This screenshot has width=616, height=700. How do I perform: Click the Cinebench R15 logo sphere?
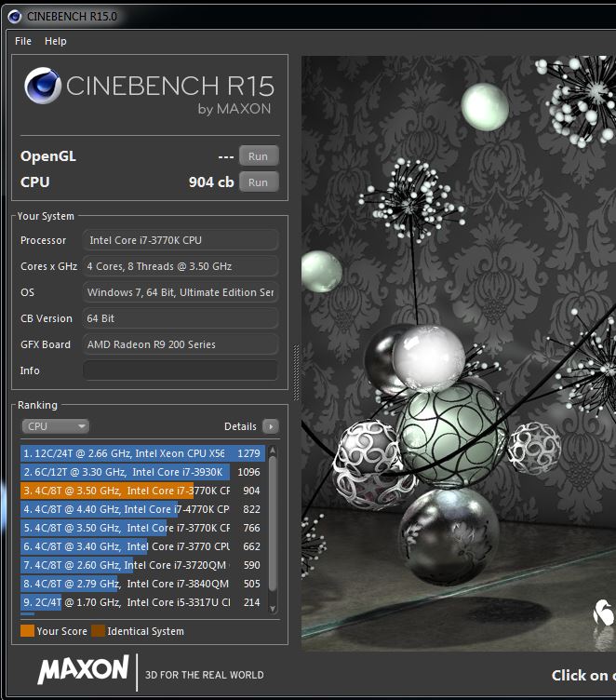click(x=43, y=86)
